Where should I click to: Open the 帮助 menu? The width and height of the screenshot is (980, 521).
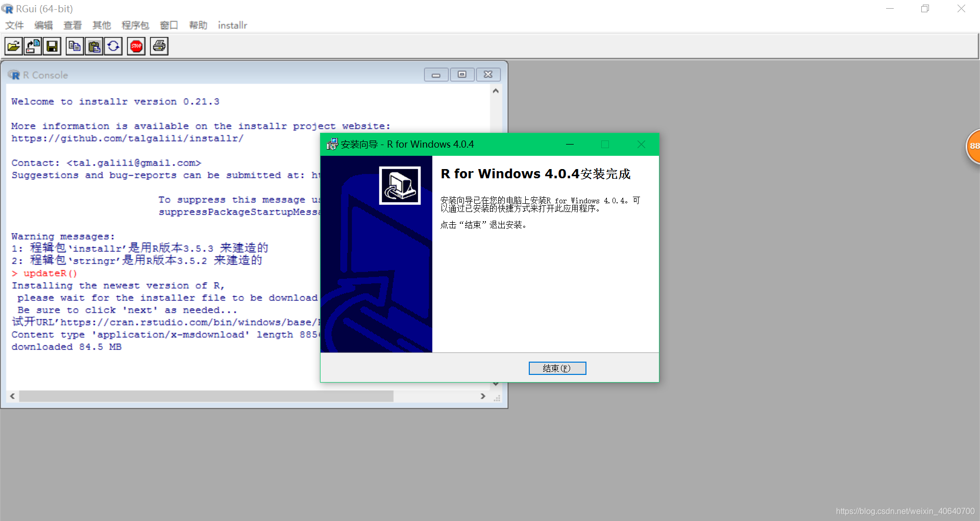click(x=198, y=25)
